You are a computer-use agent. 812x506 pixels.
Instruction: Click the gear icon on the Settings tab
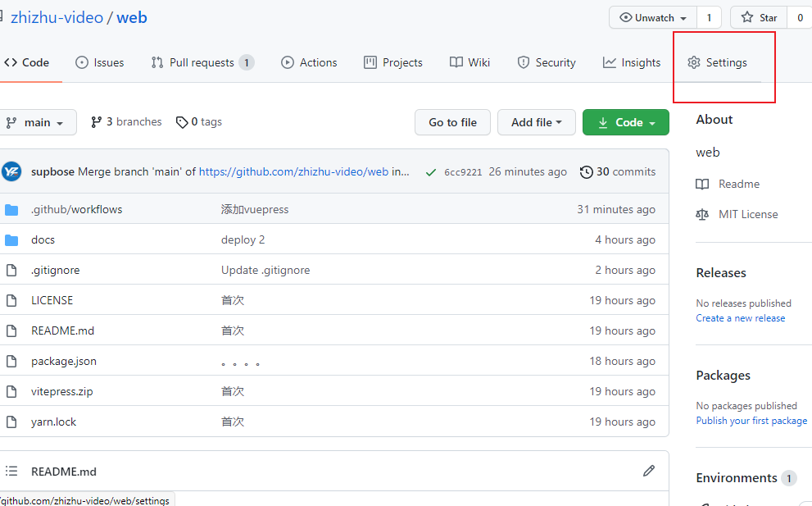pyautogui.click(x=694, y=62)
